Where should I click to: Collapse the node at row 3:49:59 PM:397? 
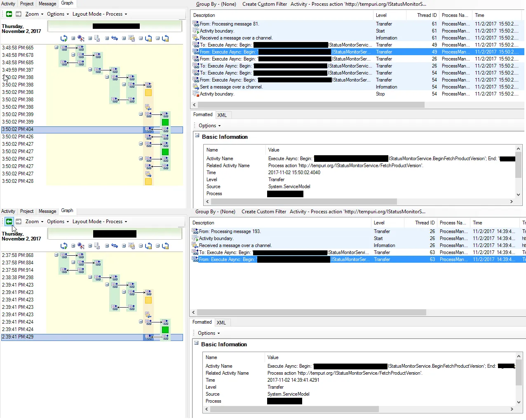pyautogui.click(x=90, y=70)
